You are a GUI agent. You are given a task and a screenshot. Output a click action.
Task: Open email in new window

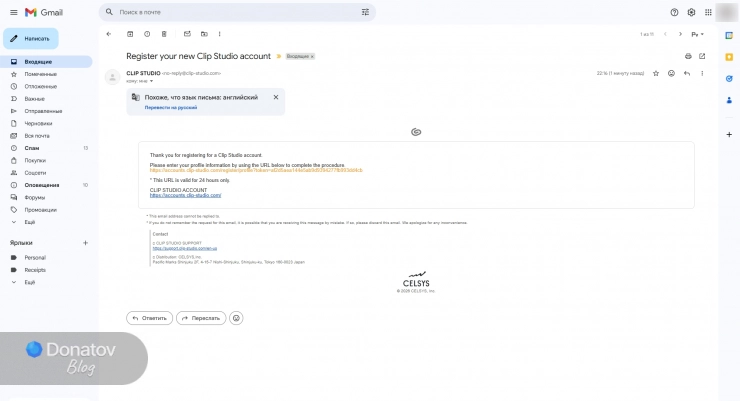tap(702, 56)
